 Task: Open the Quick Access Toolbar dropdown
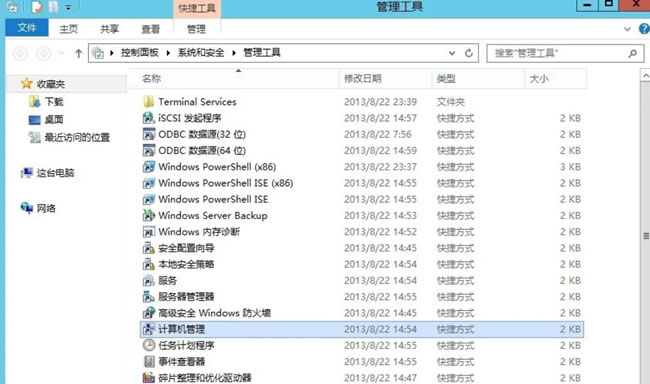tap(68, 7)
